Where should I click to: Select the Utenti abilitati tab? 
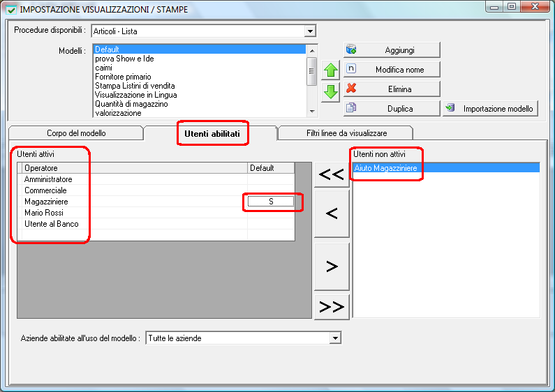(x=212, y=133)
